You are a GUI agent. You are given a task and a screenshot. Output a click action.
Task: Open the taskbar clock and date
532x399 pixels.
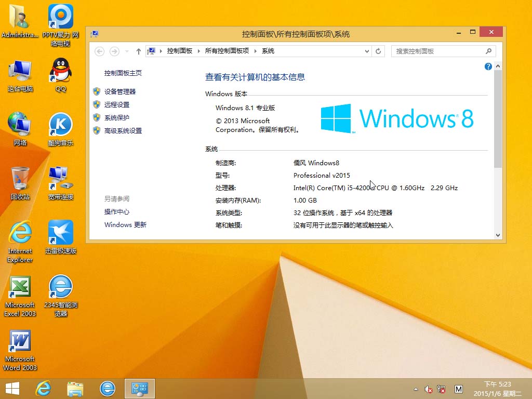point(497,389)
